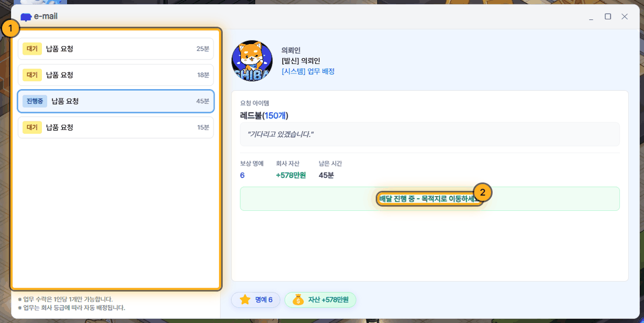Click the [발신] 의뢰인 sender line
Image resolution: width=644 pixels, height=323 pixels.
(301, 61)
